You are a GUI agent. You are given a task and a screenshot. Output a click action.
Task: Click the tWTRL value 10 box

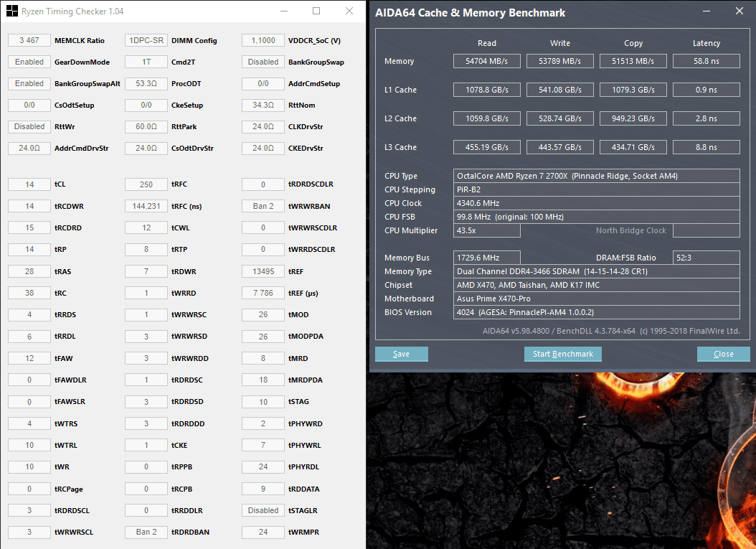(29, 445)
